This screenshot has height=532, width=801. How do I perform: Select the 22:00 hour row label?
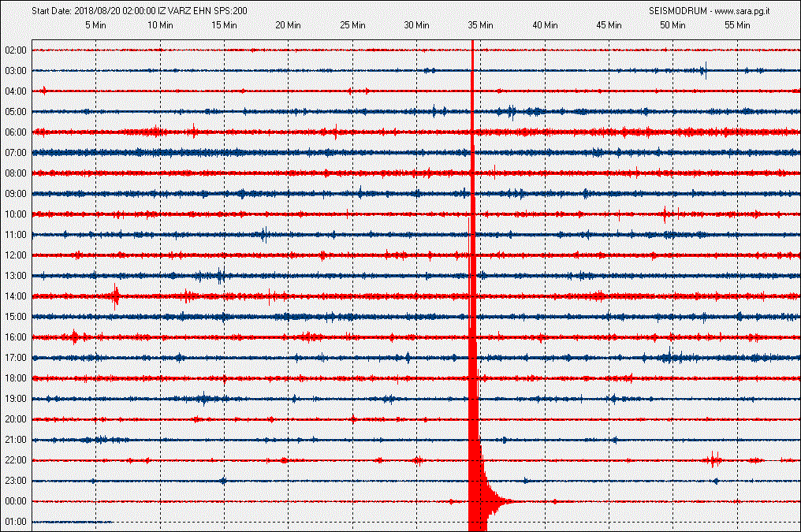click(x=16, y=460)
